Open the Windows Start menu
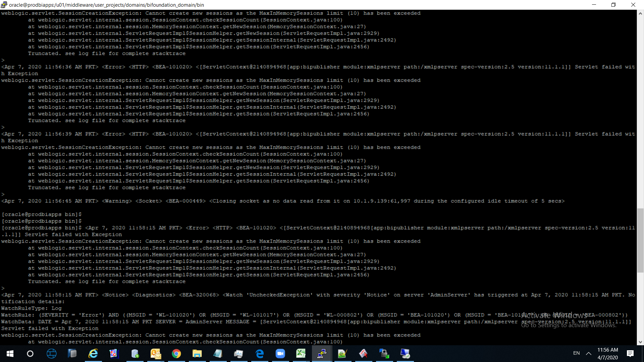 tap(10, 354)
